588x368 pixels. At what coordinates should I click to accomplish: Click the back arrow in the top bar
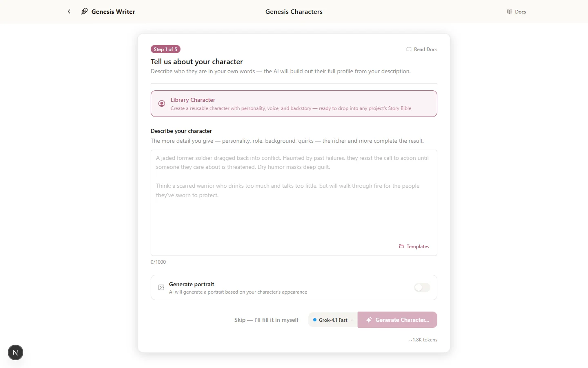tap(69, 11)
